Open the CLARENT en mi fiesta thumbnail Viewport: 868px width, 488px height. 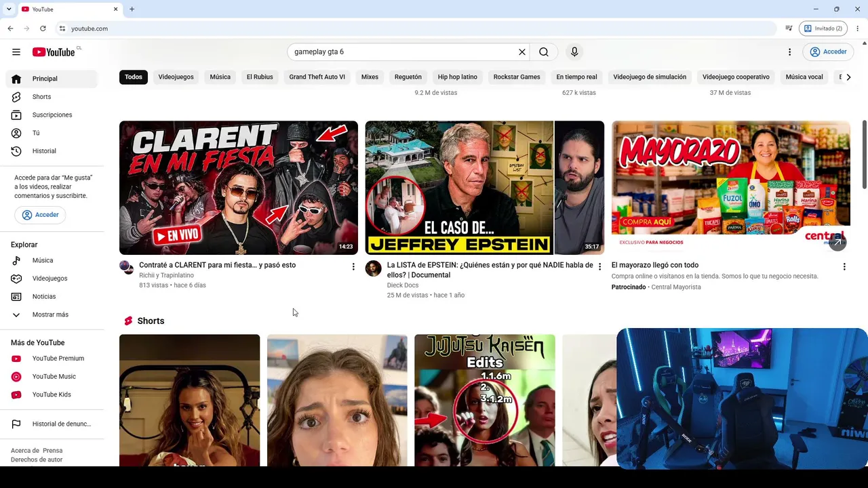click(239, 188)
